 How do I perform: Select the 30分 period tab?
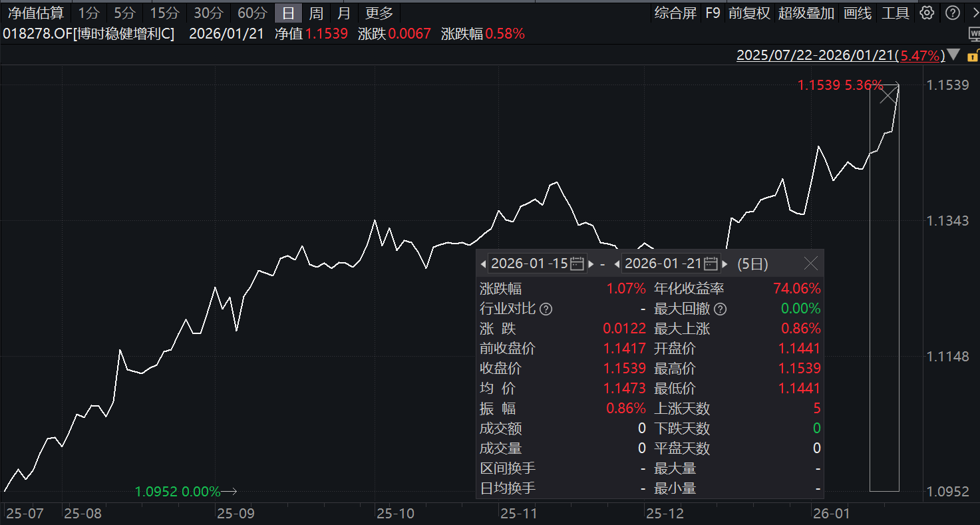click(x=208, y=13)
